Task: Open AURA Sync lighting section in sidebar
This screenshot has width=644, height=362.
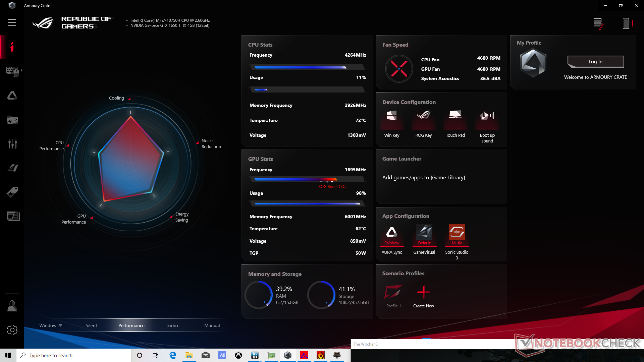Action: [x=12, y=96]
